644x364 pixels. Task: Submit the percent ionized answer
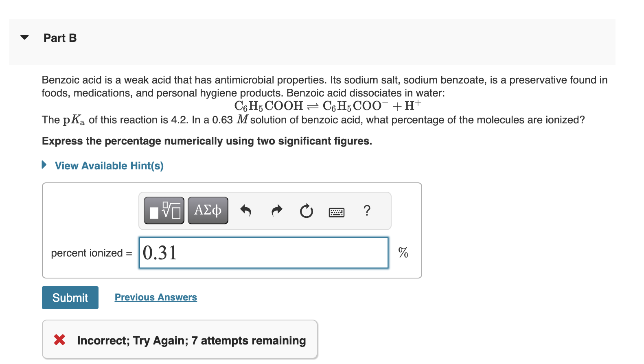pos(70,297)
